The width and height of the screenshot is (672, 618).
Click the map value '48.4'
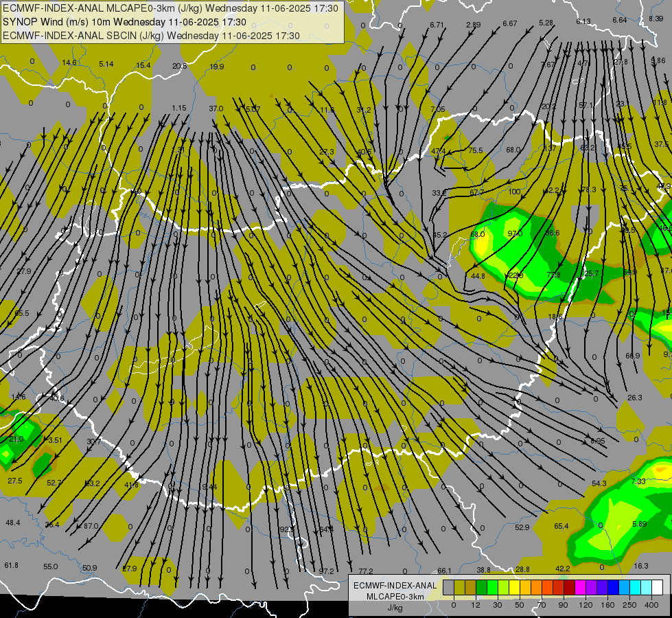click(13, 523)
